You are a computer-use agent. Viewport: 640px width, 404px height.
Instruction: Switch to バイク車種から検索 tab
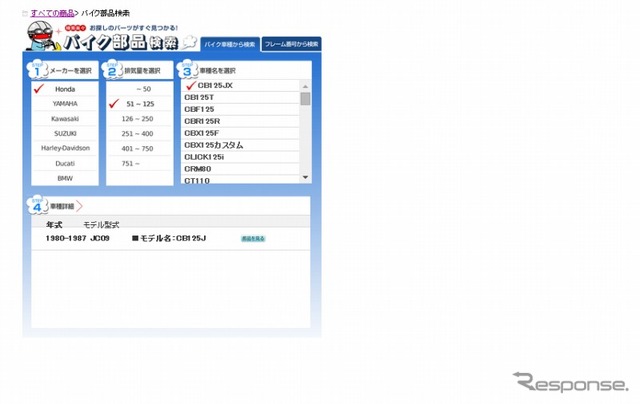(230, 44)
